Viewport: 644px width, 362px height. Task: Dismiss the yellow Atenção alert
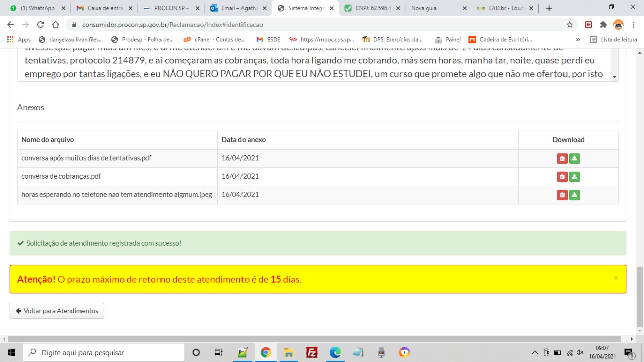(x=616, y=278)
